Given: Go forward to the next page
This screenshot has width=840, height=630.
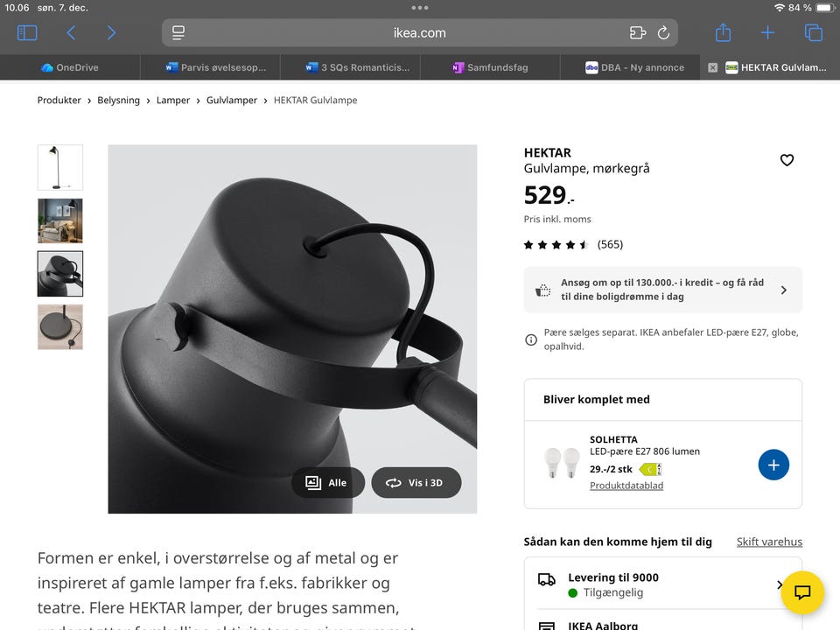Looking at the screenshot, I should [111, 32].
